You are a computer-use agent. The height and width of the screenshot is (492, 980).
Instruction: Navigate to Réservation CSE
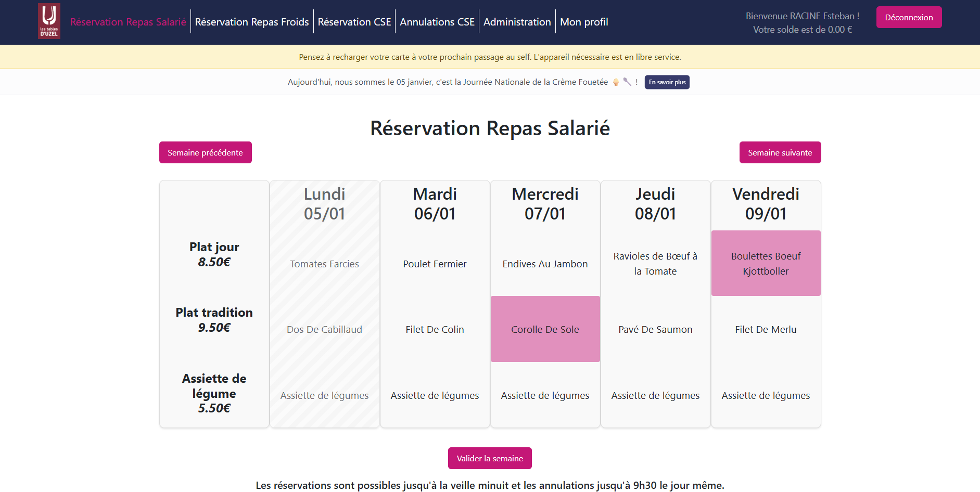point(354,22)
